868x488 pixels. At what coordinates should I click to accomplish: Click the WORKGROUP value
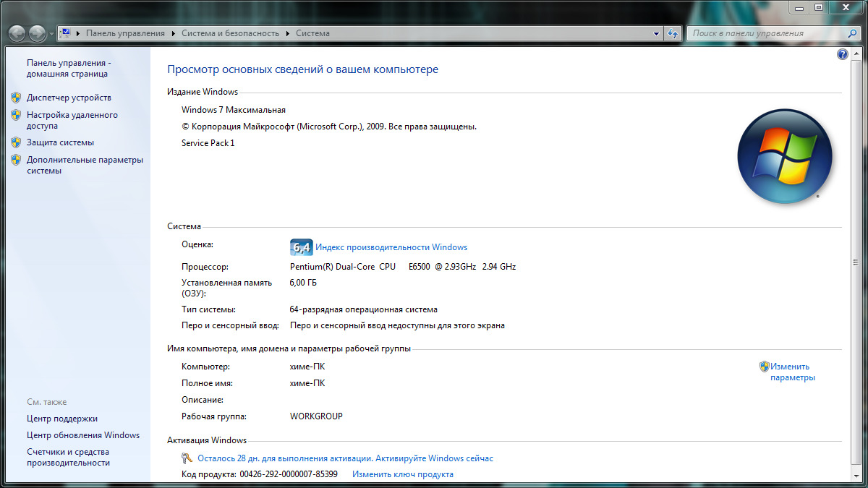tap(316, 416)
